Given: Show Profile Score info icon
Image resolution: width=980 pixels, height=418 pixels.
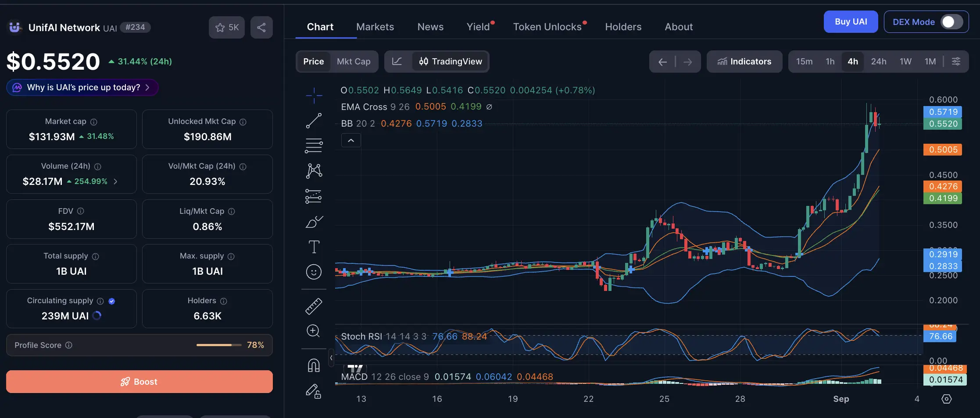Looking at the screenshot, I should pos(69,345).
